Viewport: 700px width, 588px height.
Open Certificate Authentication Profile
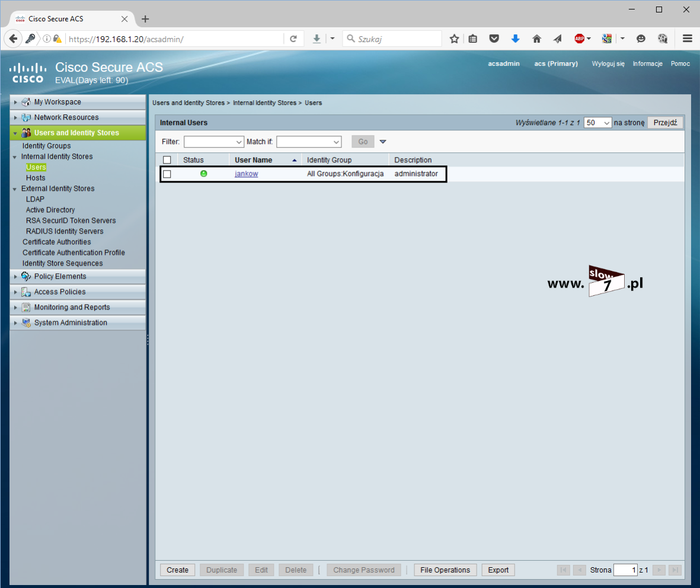click(x=73, y=253)
